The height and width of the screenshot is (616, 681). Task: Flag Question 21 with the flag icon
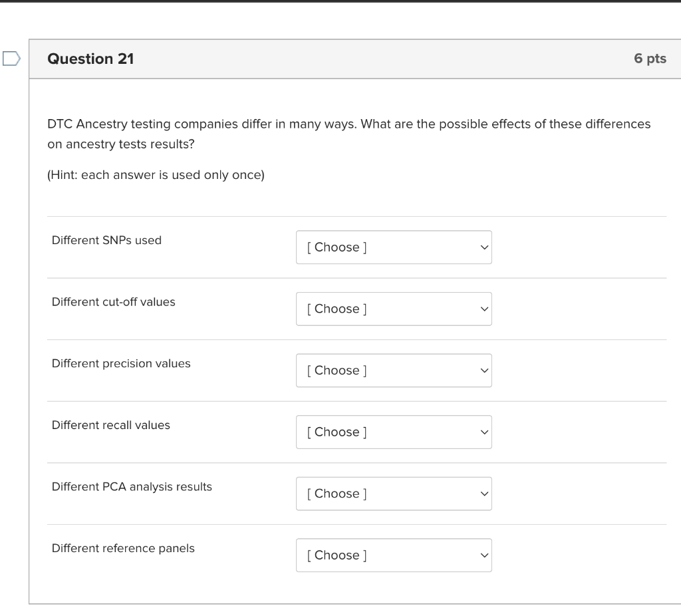pyautogui.click(x=11, y=59)
